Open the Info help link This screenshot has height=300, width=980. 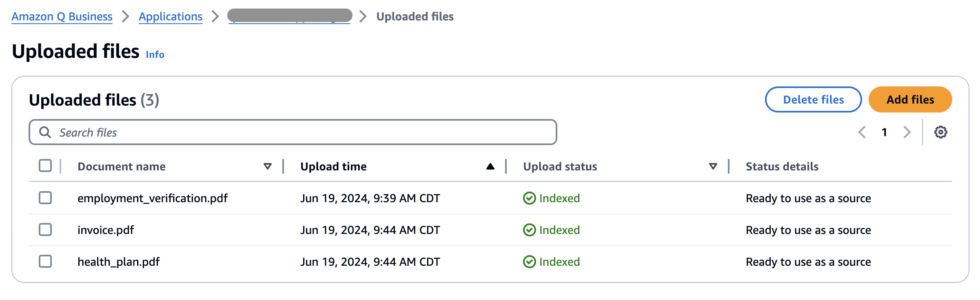(x=155, y=54)
